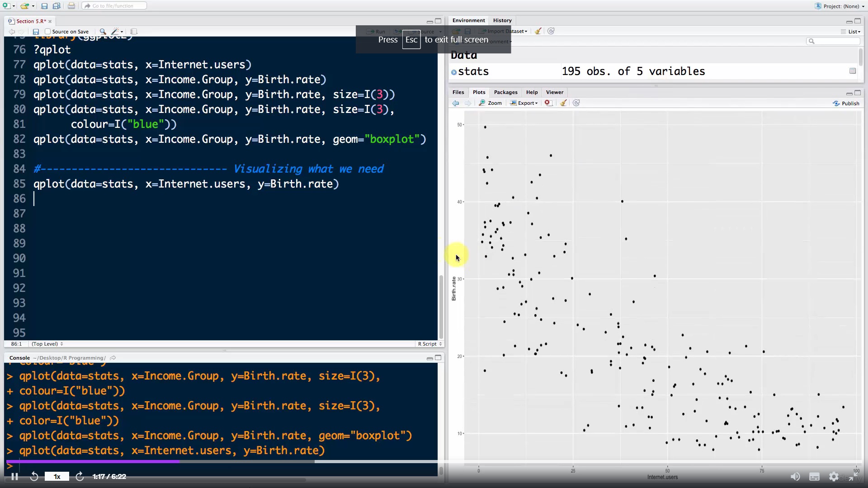868x488 pixels.
Task: Click the Publish button
Action: 846,103
